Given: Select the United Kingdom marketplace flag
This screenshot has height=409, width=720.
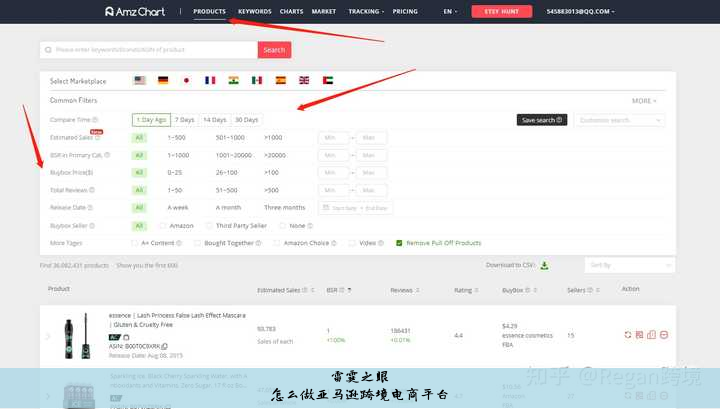Looking at the screenshot, I should click(304, 80).
